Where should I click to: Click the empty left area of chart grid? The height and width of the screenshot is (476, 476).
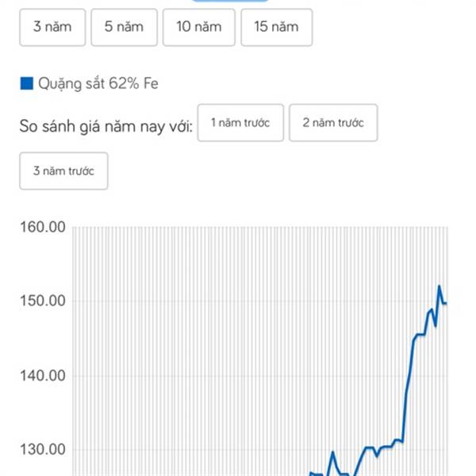[182, 349]
